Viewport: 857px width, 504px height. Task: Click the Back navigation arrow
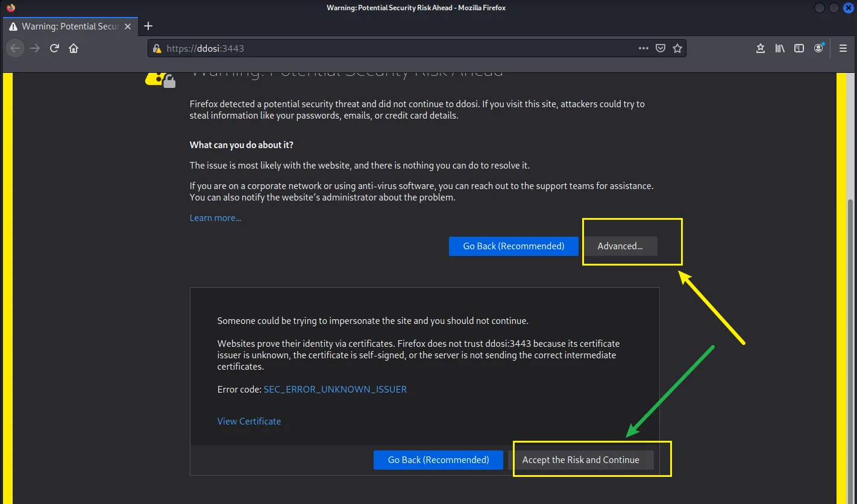(16, 49)
